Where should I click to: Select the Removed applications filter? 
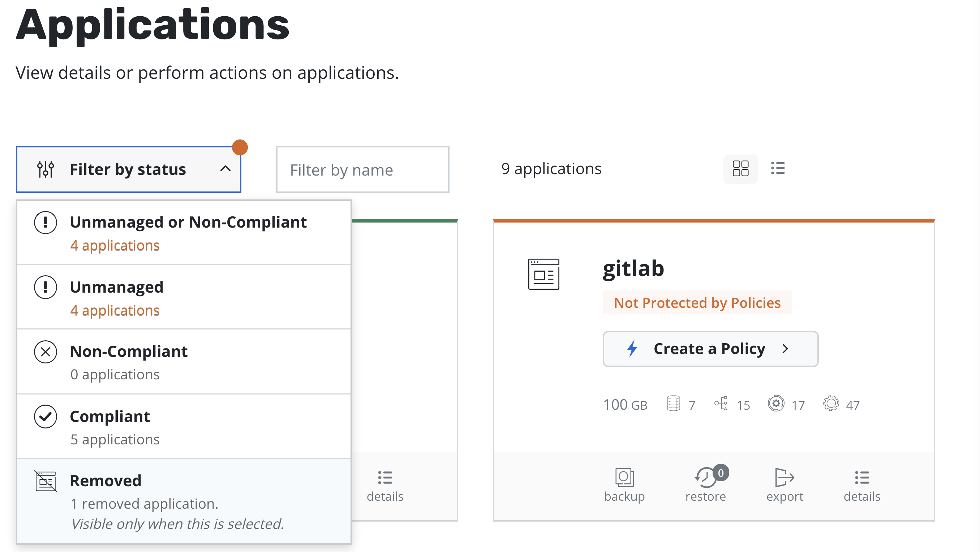[184, 501]
